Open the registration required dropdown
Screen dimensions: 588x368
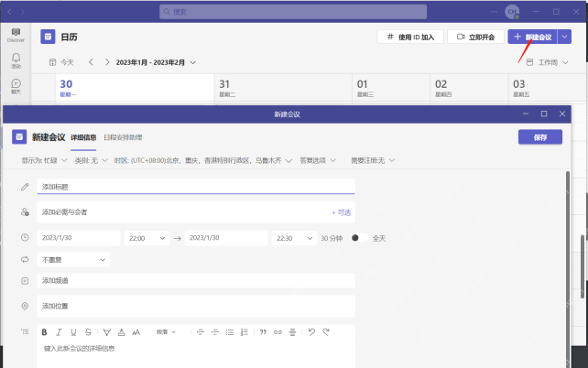pos(373,160)
